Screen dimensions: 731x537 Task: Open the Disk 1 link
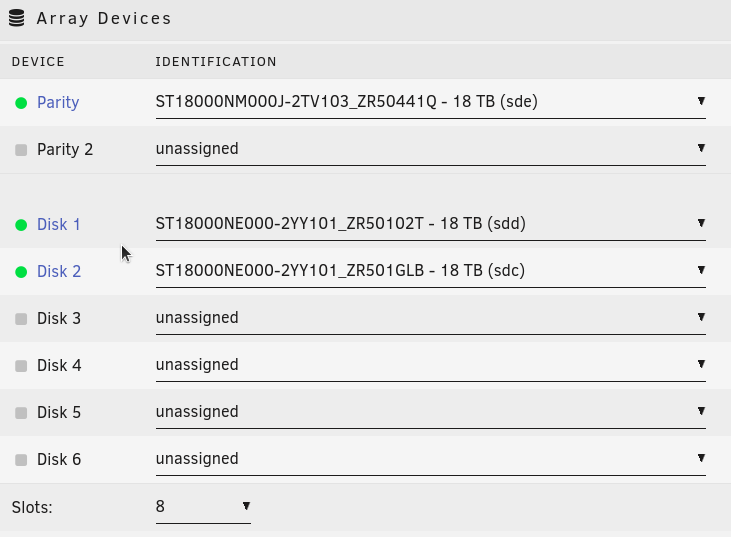tap(59, 225)
